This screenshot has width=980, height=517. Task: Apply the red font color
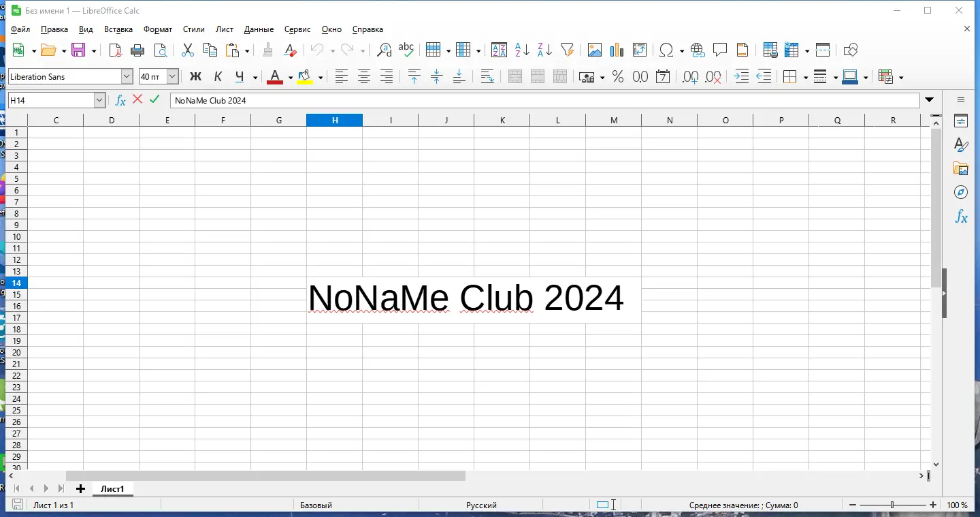click(x=275, y=77)
